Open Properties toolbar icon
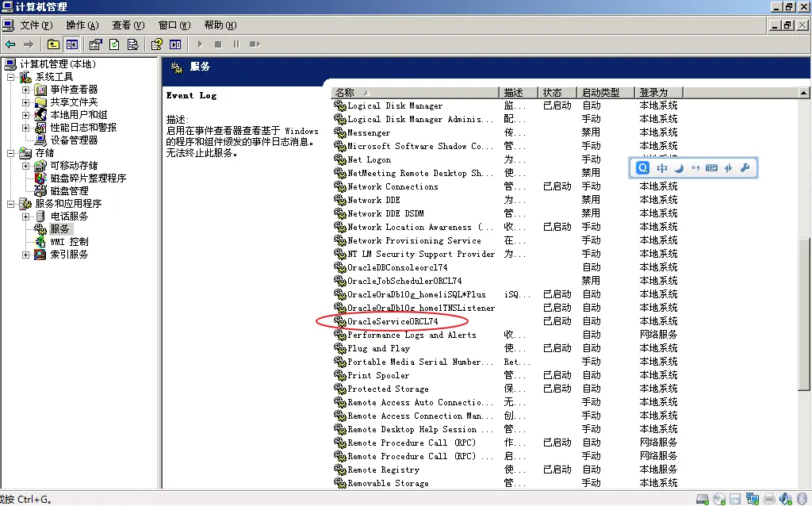 click(95, 44)
